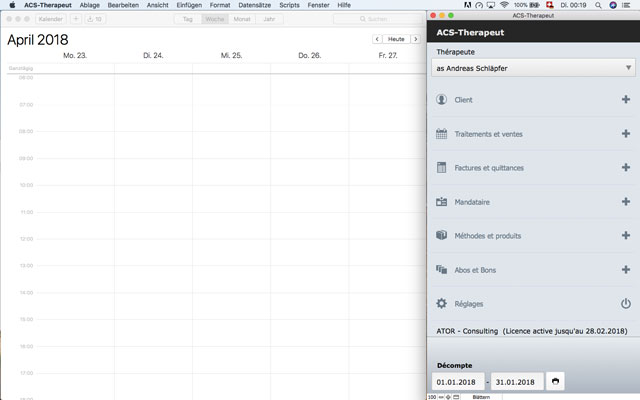
Task: Click the Abos et Bons icon
Action: [441, 269]
